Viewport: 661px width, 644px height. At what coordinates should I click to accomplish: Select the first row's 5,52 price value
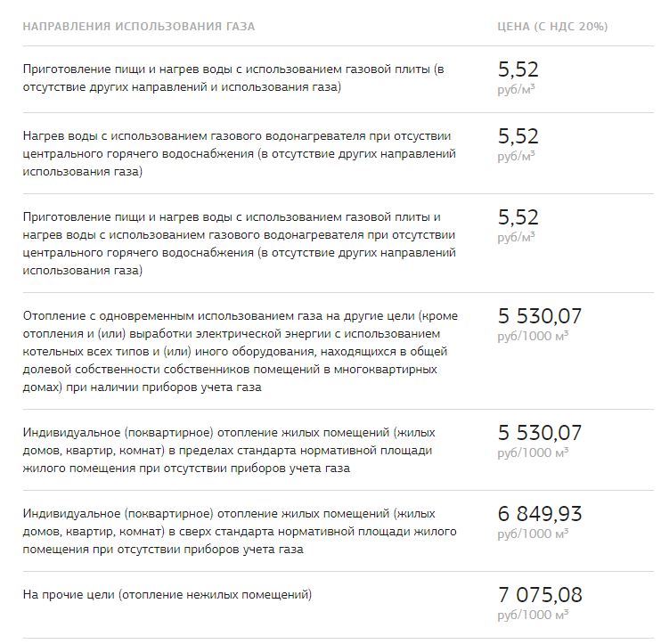click(x=518, y=69)
